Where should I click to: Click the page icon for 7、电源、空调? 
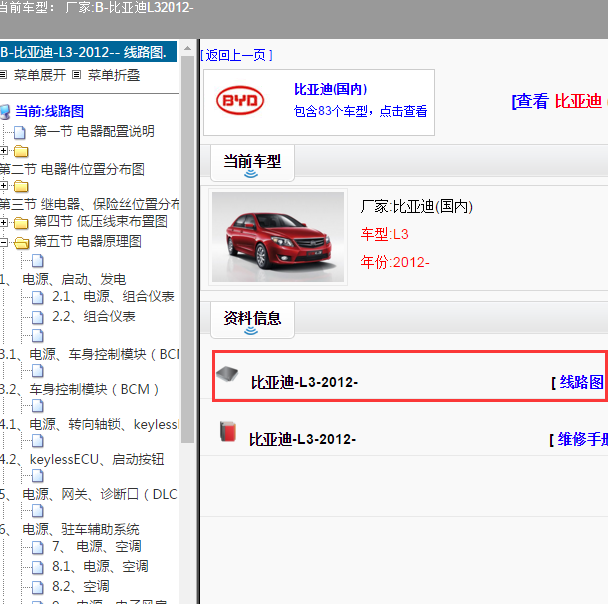click(x=38, y=547)
